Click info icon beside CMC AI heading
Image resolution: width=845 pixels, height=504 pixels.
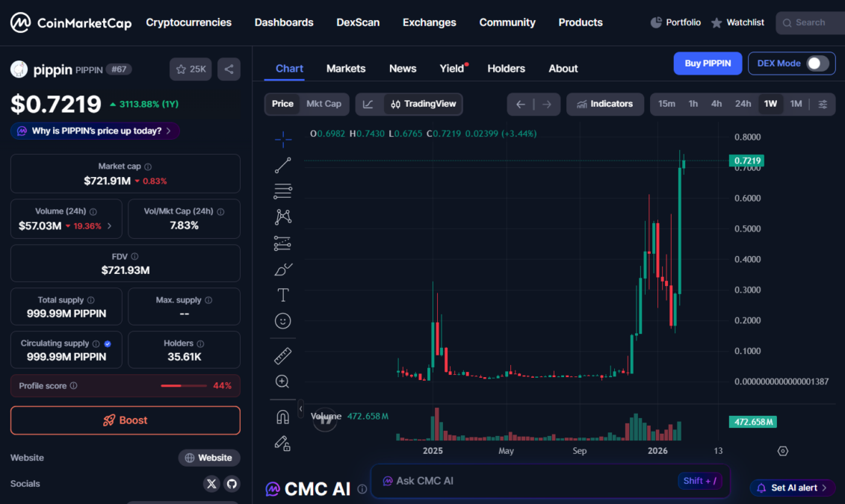(362, 489)
